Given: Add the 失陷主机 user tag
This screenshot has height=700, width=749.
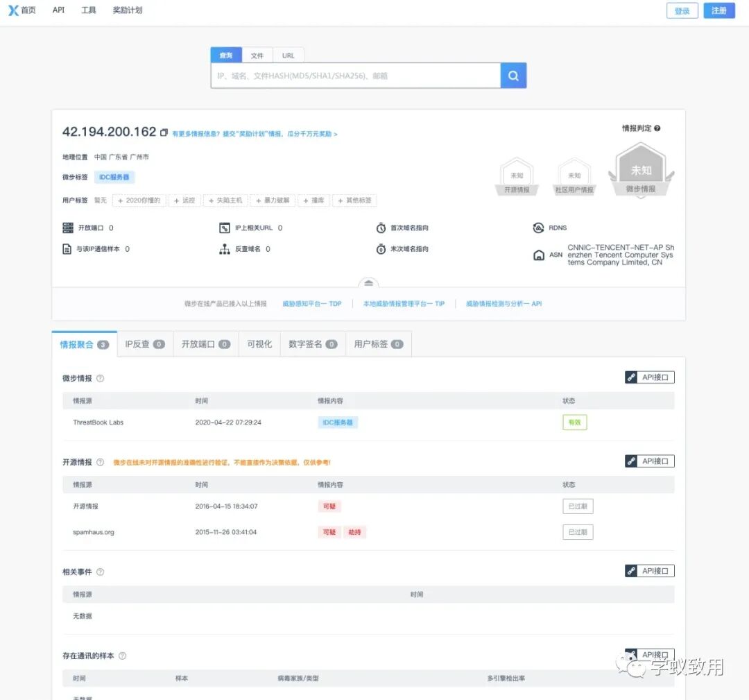Looking at the screenshot, I should 225,200.
